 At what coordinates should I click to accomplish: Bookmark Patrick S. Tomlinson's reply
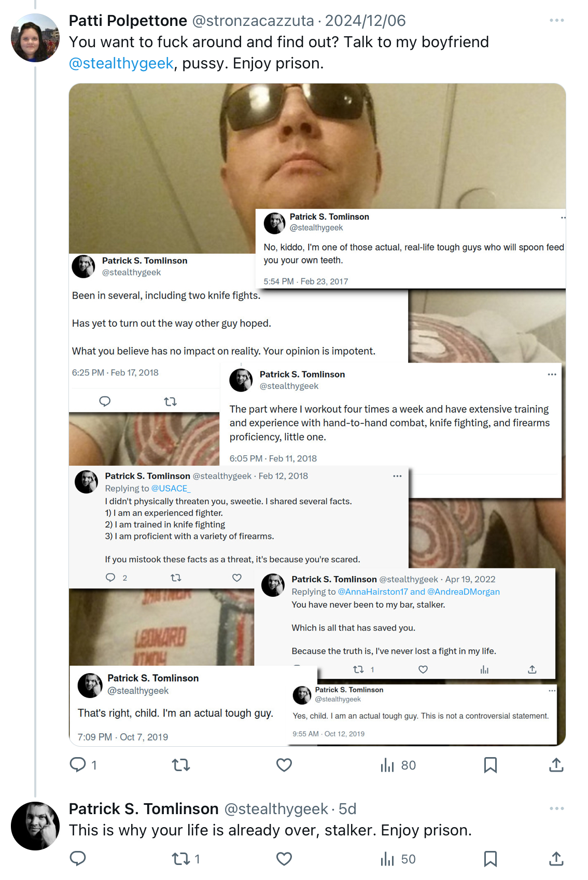pyautogui.click(x=490, y=859)
